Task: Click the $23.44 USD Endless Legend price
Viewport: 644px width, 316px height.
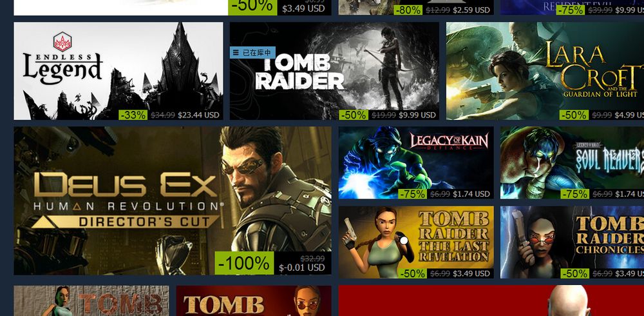Action: [198, 115]
